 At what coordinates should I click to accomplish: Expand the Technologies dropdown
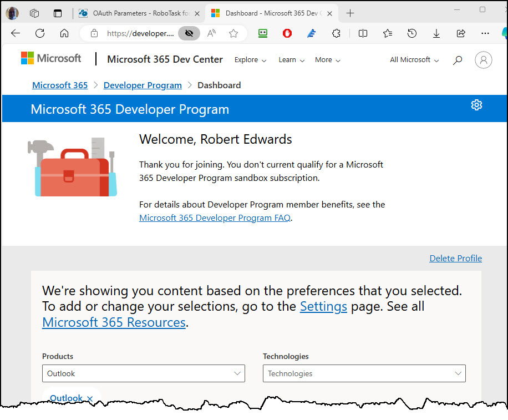click(364, 373)
